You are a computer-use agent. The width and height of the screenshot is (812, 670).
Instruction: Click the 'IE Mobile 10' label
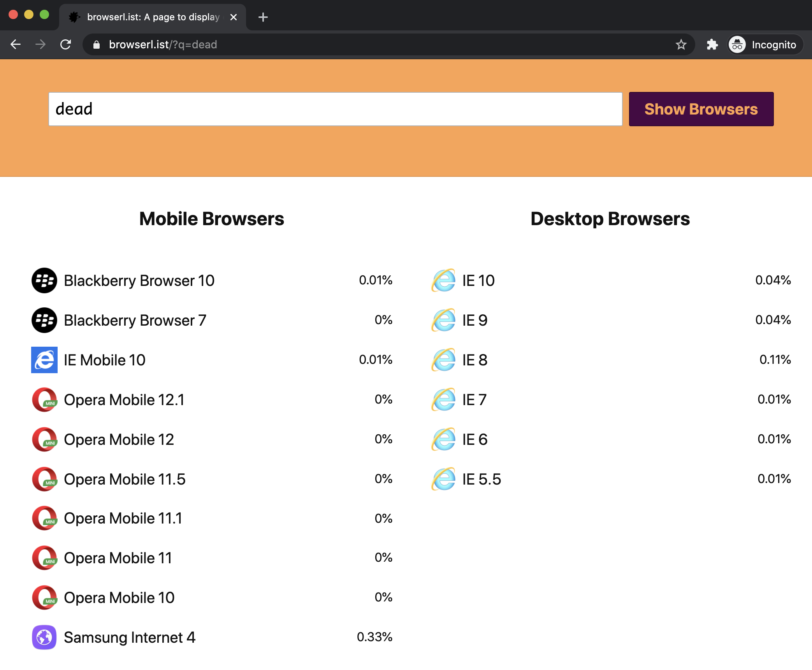[105, 360]
